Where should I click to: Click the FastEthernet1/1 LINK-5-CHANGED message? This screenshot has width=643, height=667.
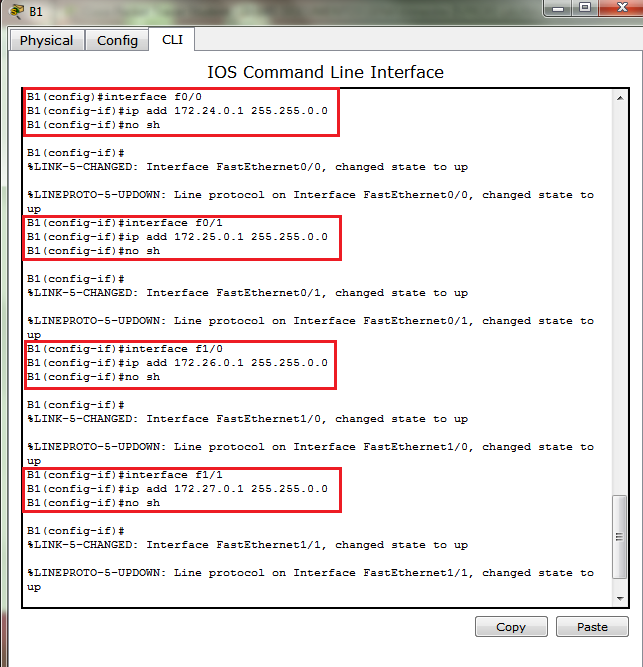248,545
